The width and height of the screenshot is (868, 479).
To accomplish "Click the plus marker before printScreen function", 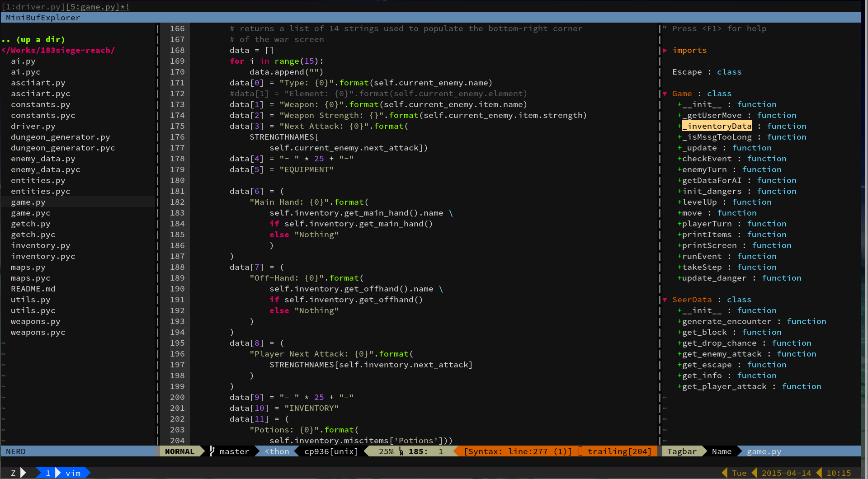I will tap(679, 245).
